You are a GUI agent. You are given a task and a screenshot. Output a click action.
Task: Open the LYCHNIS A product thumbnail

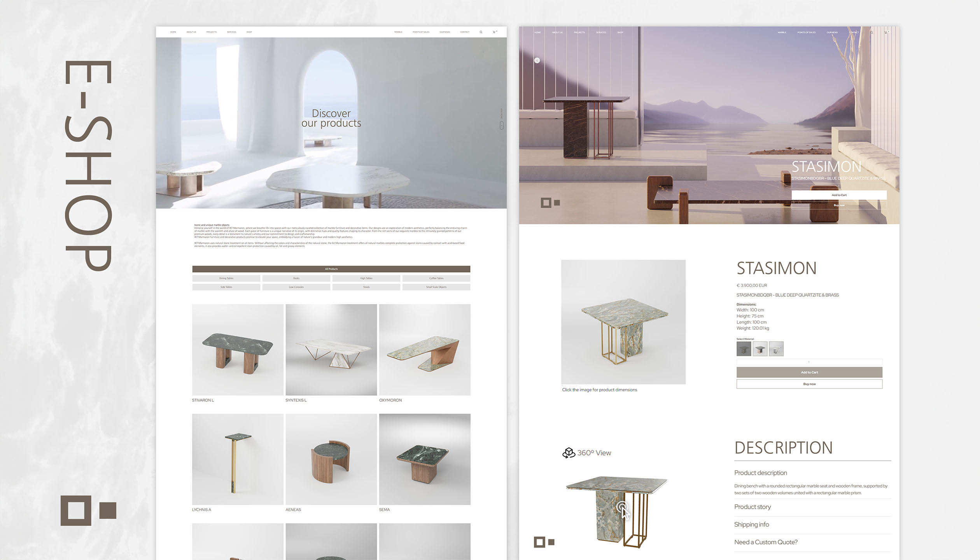click(x=238, y=459)
